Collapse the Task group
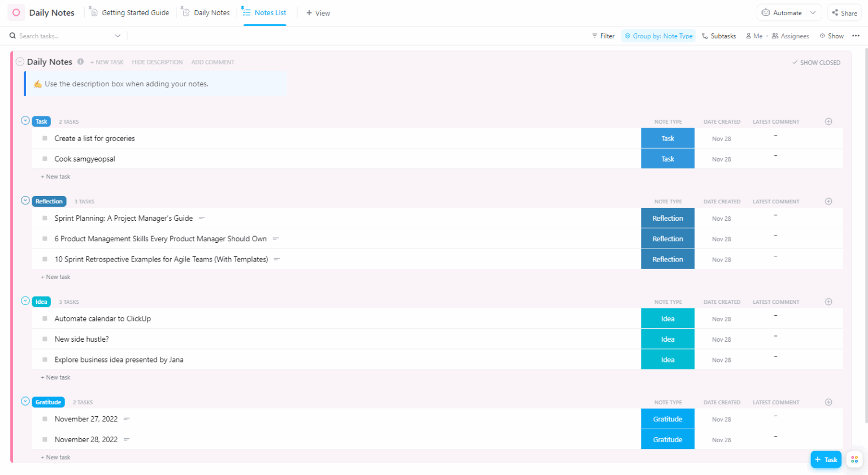Screen dimensions: 868x475 (25, 120)
